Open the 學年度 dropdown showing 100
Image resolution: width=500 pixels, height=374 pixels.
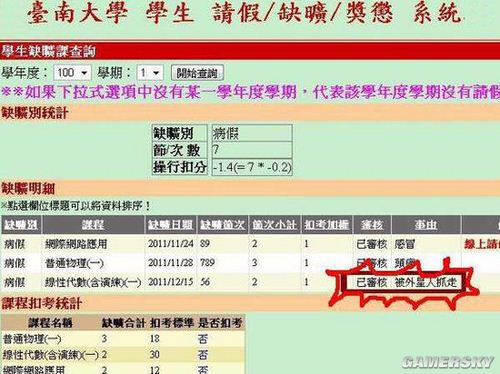[x=72, y=73]
